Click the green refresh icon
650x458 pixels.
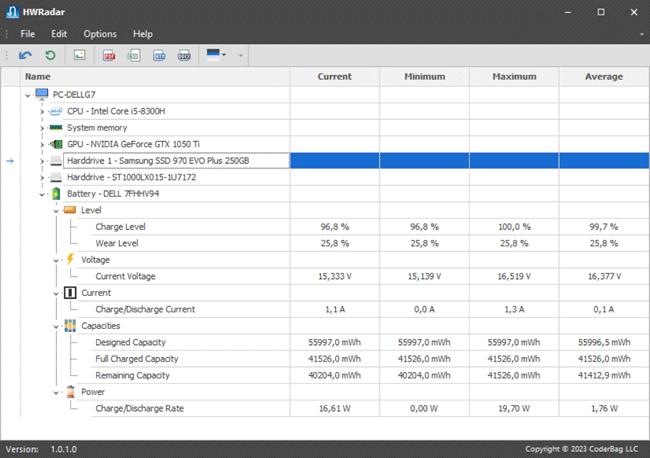point(50,55)
